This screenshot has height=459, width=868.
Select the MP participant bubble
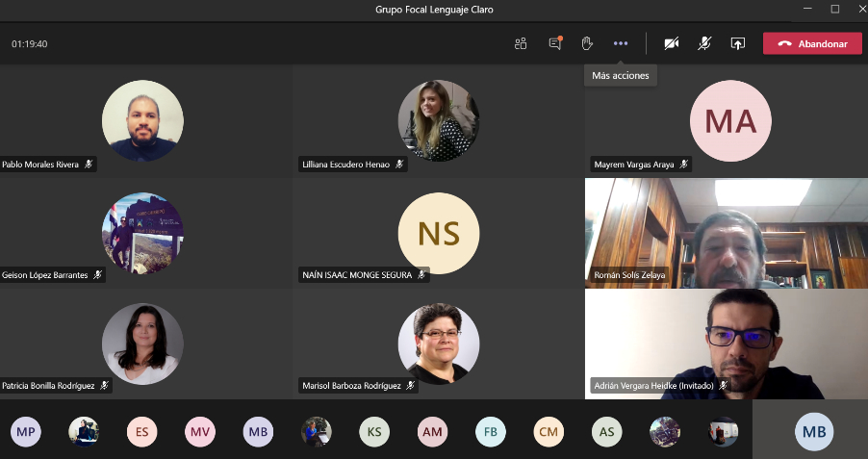pyautogui.click(x=26, y=432)
